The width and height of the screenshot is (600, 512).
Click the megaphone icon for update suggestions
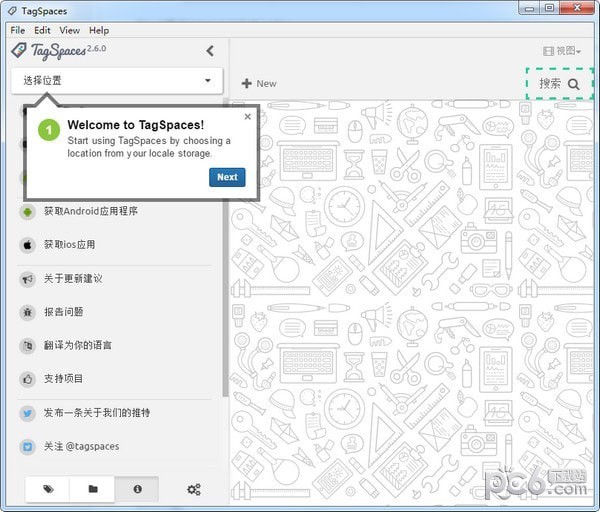click(28, 279)
